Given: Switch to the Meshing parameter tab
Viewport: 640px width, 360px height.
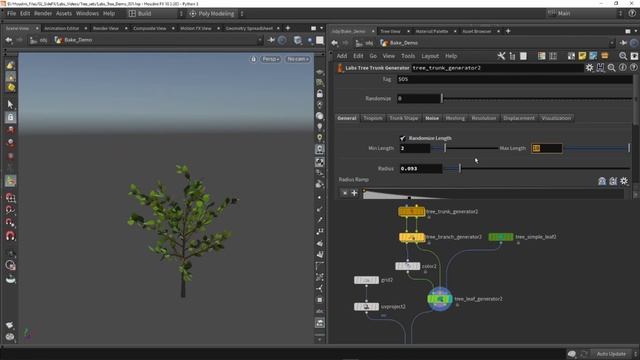Looking at the screenshot, I should (x=455, y=118).
